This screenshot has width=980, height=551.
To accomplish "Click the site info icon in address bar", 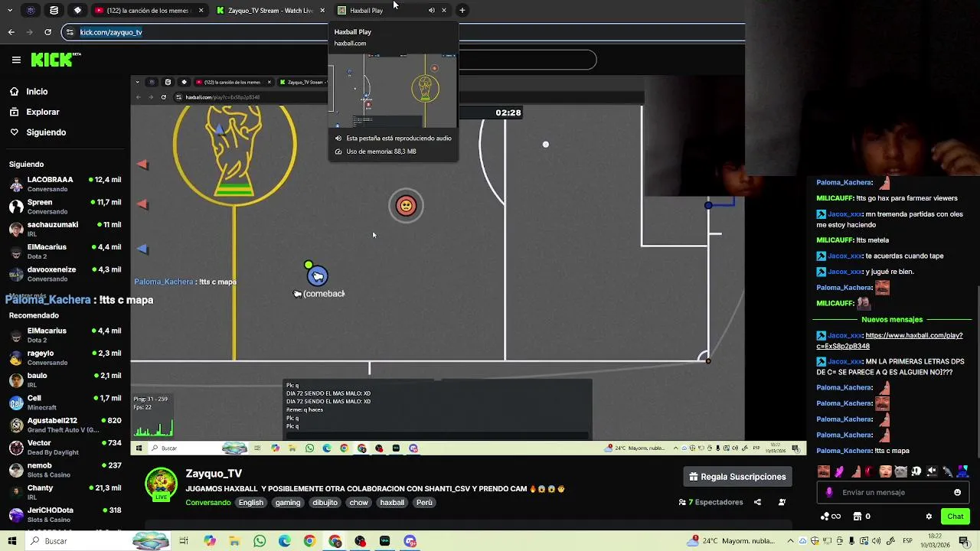I will (70, 32).
